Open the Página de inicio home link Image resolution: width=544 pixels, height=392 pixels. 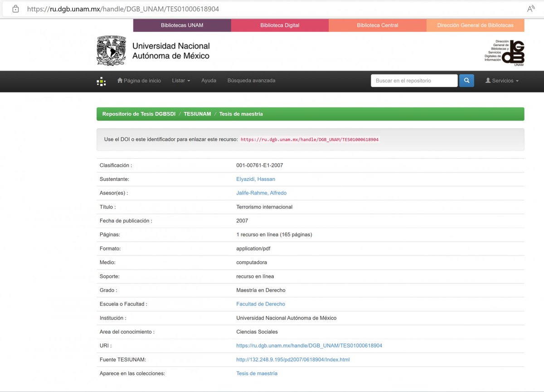tap(139, 81)
